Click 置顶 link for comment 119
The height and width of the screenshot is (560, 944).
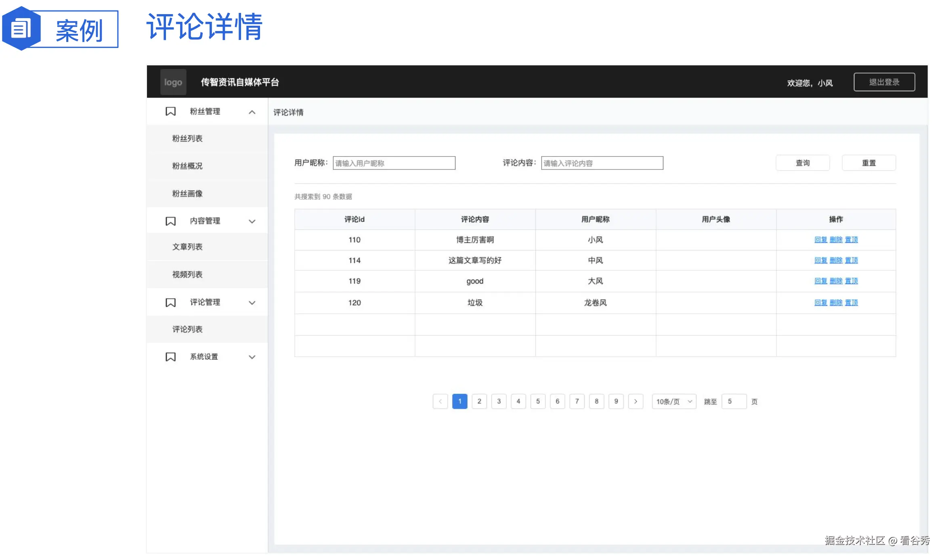point(851,281)
